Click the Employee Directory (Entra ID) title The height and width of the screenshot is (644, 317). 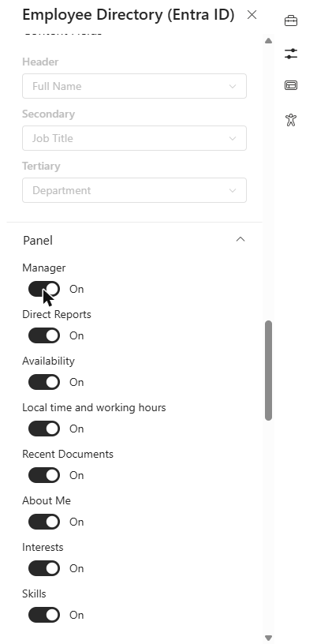128,15
